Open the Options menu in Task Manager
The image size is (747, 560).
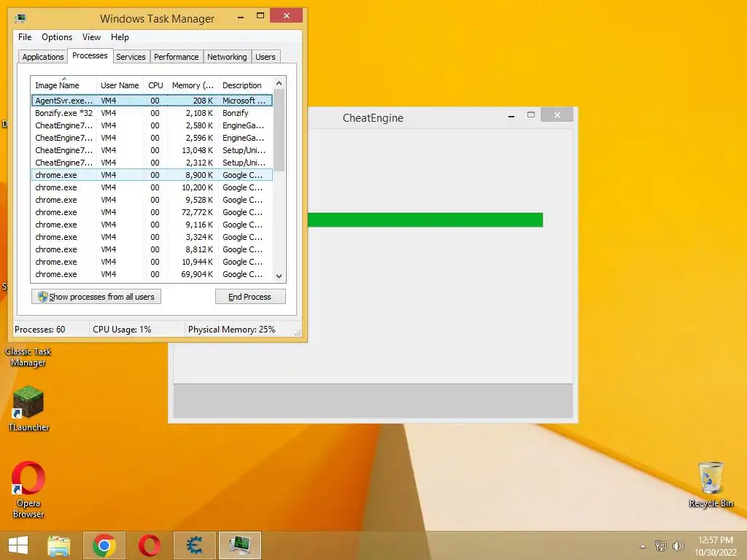57,37
